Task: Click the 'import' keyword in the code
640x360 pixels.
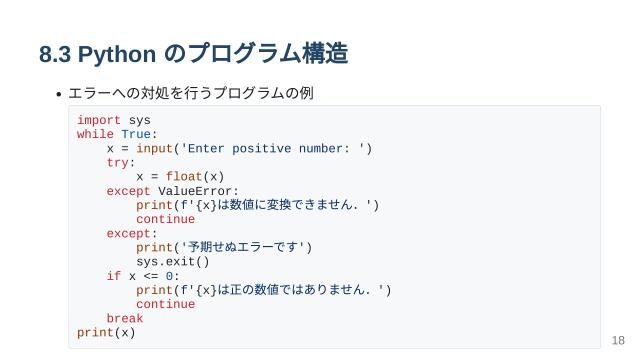Action: [x=99, y=120]
